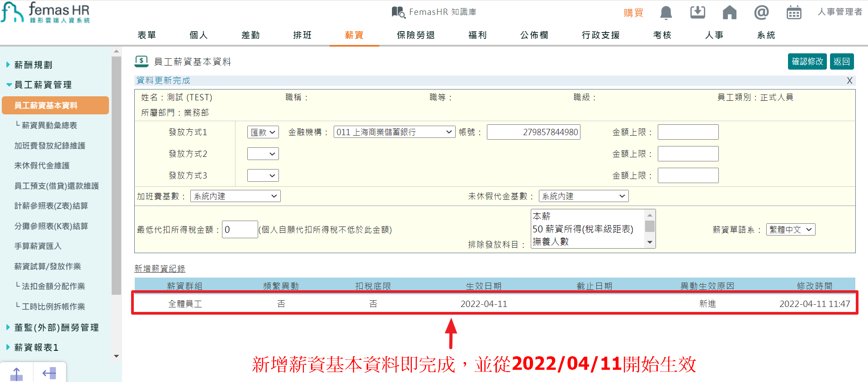Open the 差勤 menu

250,35
